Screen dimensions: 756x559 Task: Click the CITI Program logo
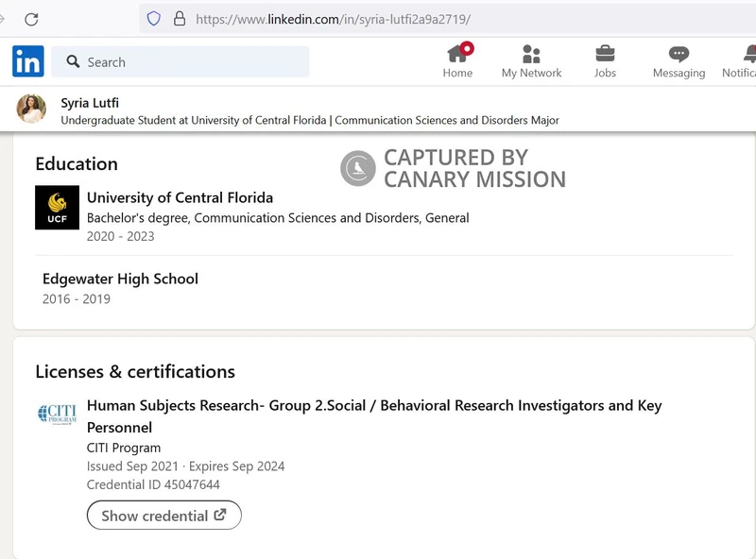(x=57, y=414)
